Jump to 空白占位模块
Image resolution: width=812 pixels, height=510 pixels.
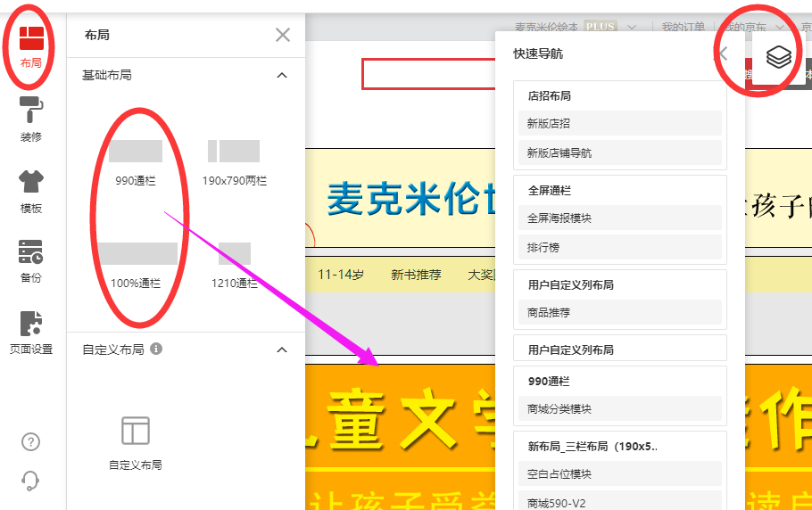click(x=620, y=473)
